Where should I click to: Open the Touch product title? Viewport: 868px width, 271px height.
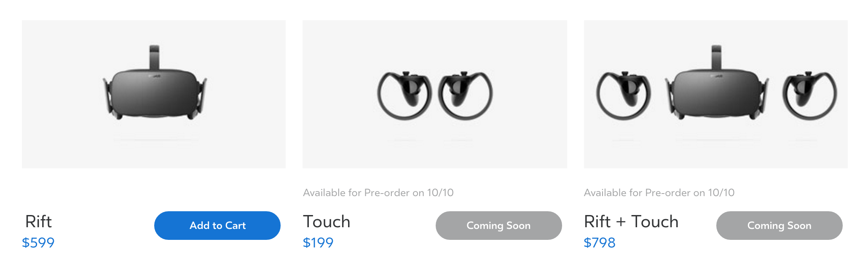[x=327, y=221]
